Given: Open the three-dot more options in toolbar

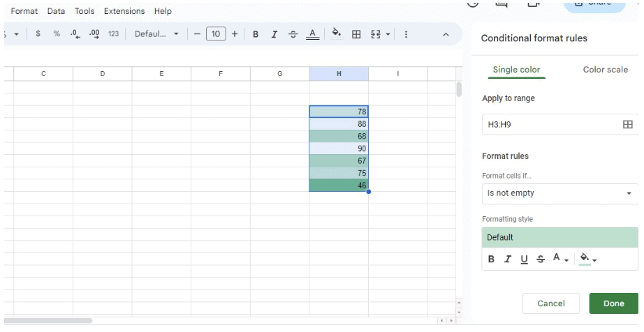Looking at the screenshot, I should click(x=407, y=34).
